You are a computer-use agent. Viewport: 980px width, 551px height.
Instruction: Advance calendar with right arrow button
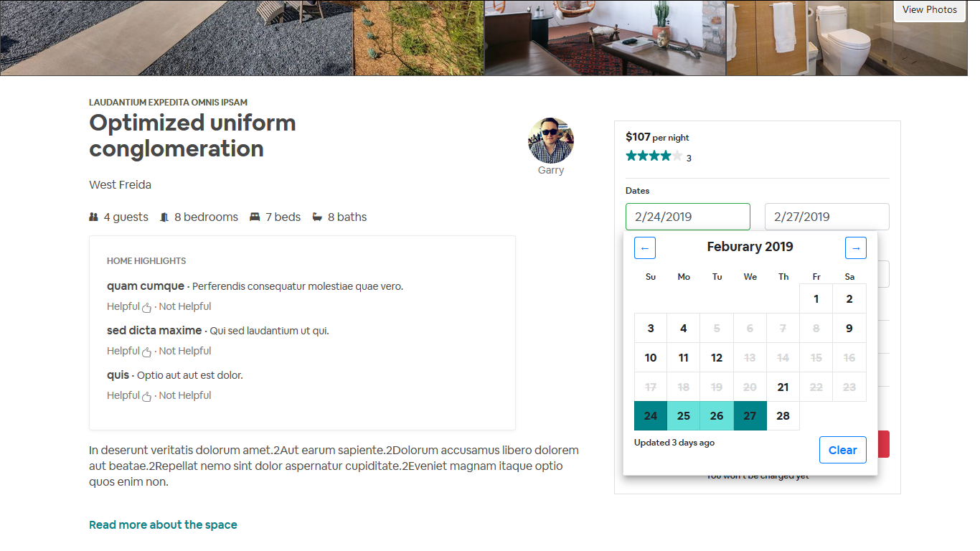point(856,248)
